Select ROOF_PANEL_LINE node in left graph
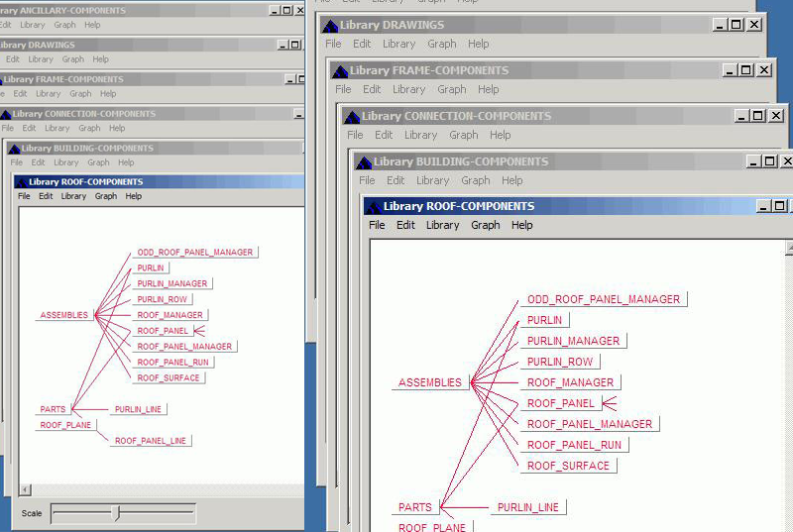Screen dimensions: 793x532 click(x=151, y=441)
